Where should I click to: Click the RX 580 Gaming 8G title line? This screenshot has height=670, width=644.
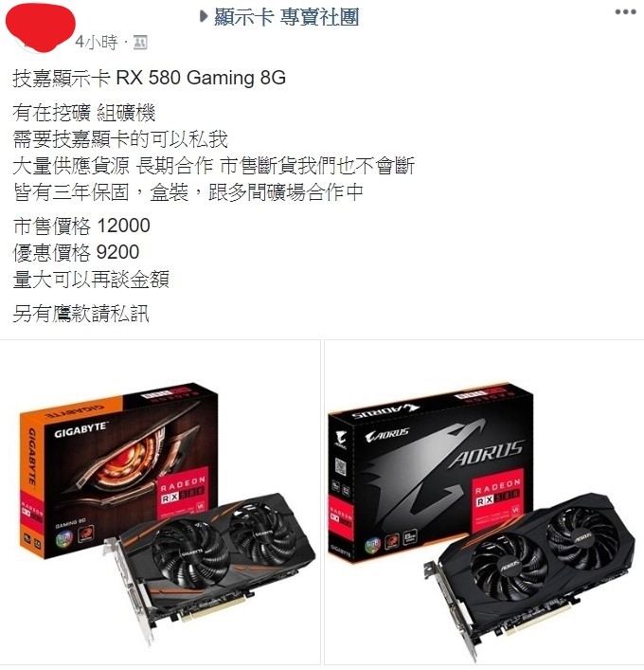pos(149,79)
